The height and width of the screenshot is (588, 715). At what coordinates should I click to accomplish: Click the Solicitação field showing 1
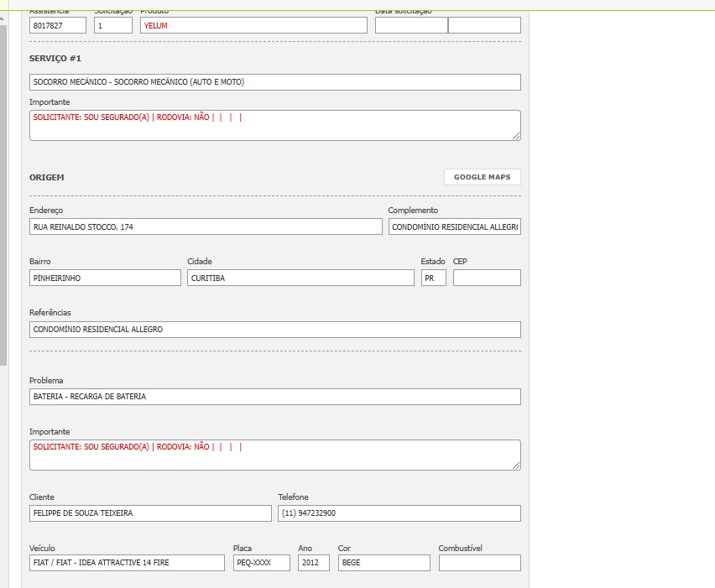pyautogui.click(x=113, y=25)
